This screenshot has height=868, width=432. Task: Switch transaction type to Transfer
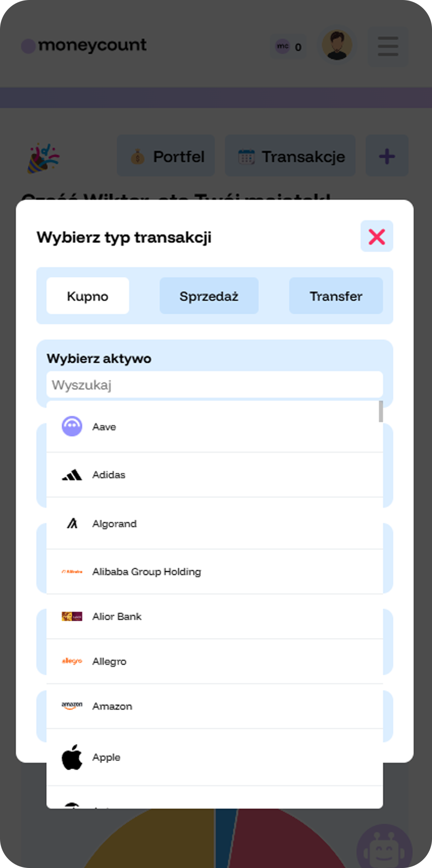[336, 296]
